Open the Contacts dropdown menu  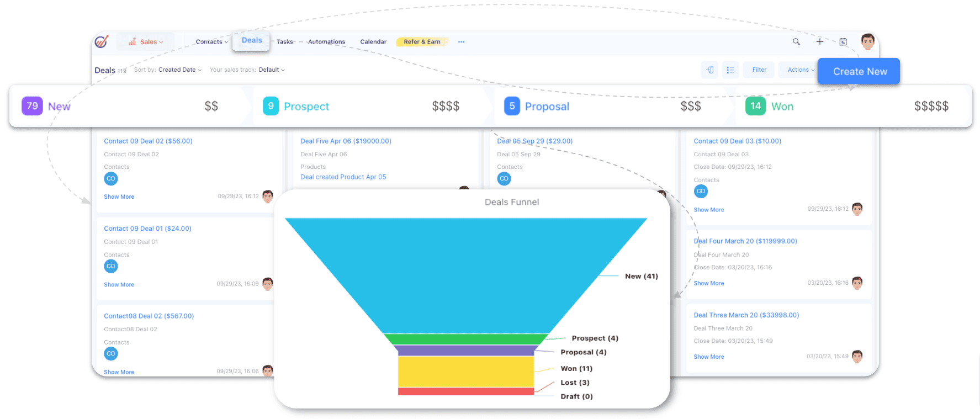(211, 42)
